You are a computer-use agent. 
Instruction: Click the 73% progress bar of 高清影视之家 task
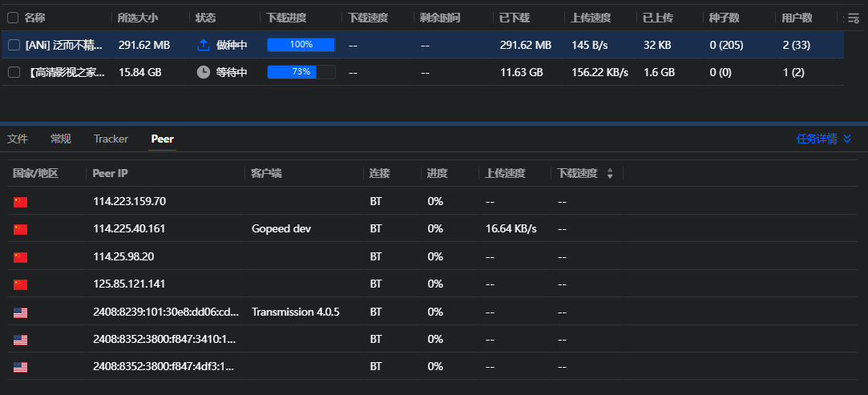coord(301,72)
